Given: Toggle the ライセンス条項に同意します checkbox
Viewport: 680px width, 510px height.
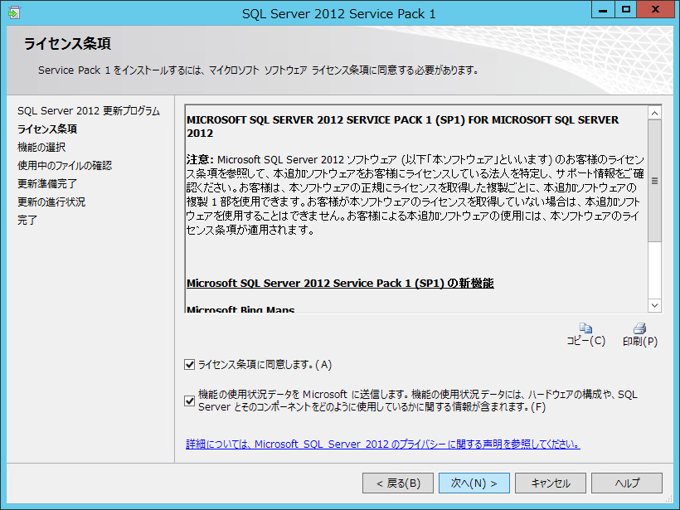Looking at the screenshot, I should click(x=190, y=364).
